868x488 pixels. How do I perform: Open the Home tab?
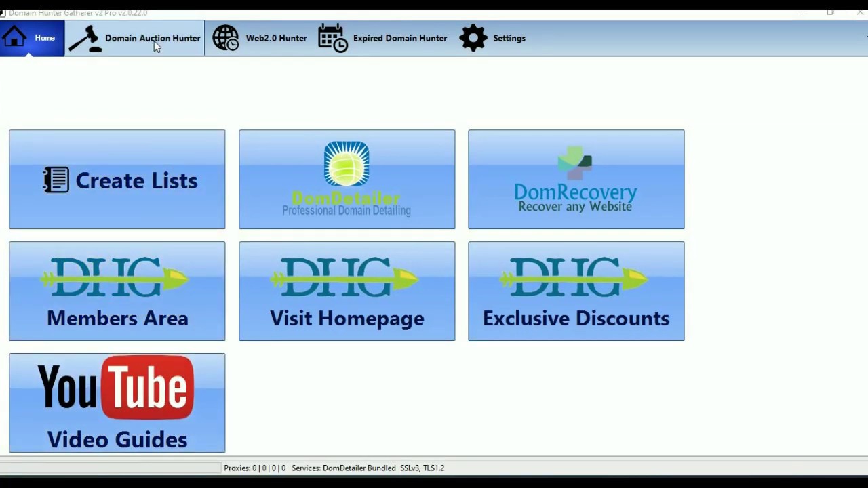[x=32, y=38]
